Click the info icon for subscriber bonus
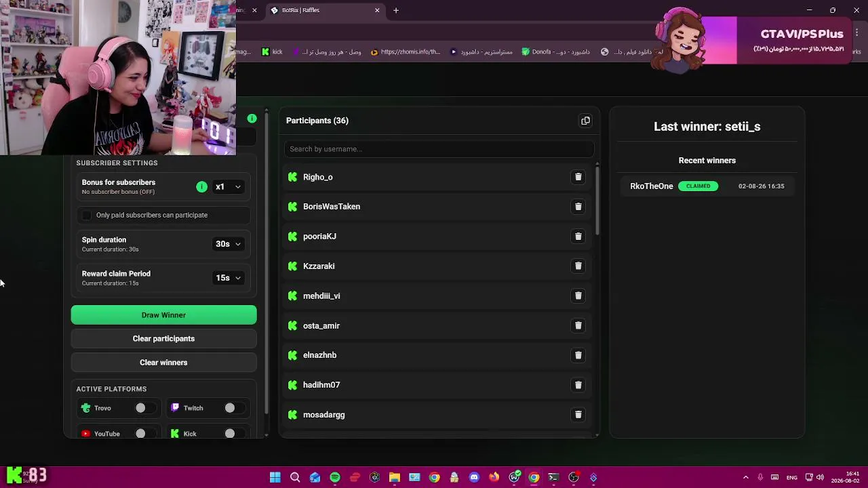Screen dimensions: 868x488 pos(201,186)
